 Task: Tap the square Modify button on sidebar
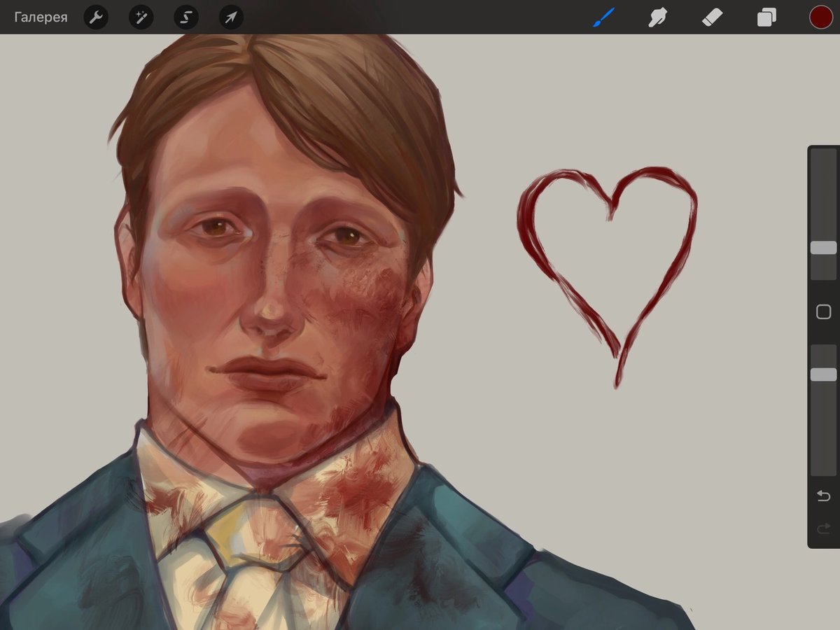[x=825, y=311]
